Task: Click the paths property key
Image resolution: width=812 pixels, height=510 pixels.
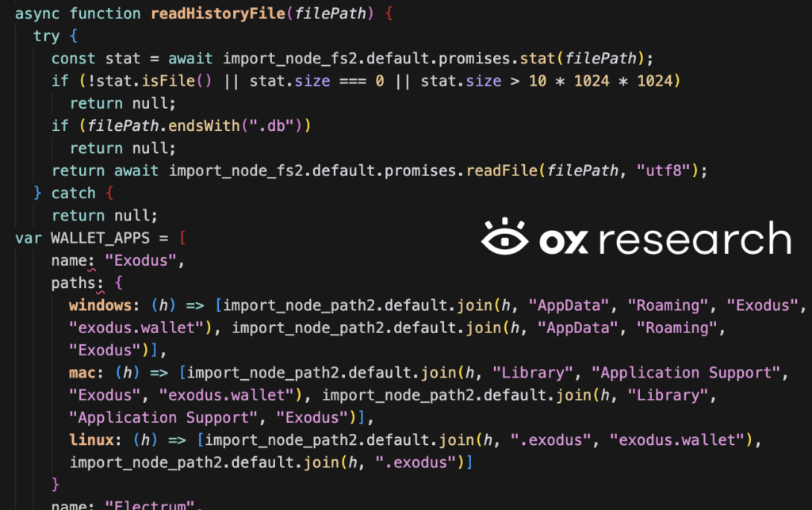Action: tap(73, 283)
